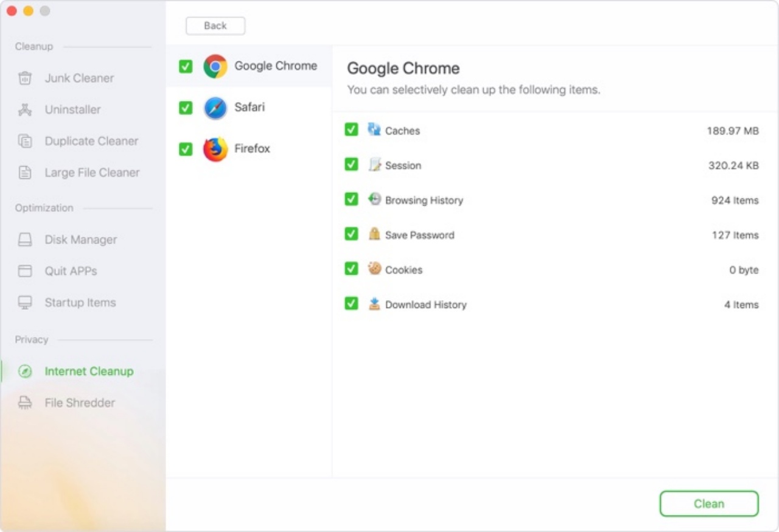Uncheck the Google Chrome browser checkbox
779x532 pixels.
pos(186,66)
